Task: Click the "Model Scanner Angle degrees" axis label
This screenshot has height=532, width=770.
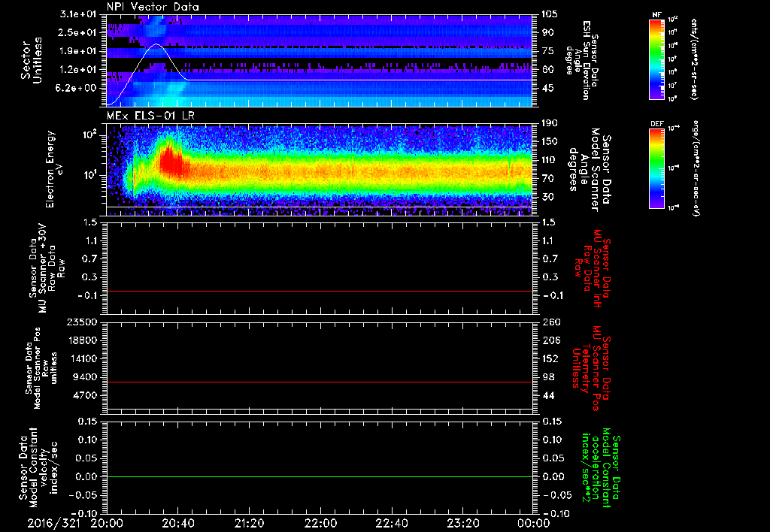Action: coord(590,170)
